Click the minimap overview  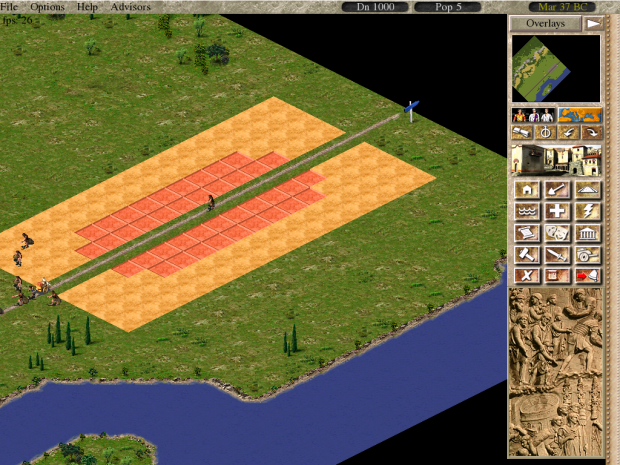[556, 69]
